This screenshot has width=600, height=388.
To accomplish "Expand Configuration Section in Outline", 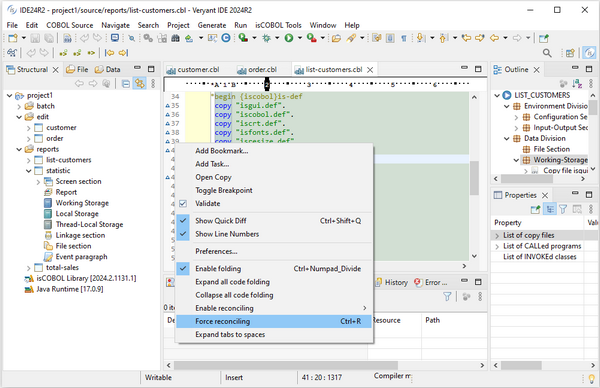I will click(x=516, y=117).
